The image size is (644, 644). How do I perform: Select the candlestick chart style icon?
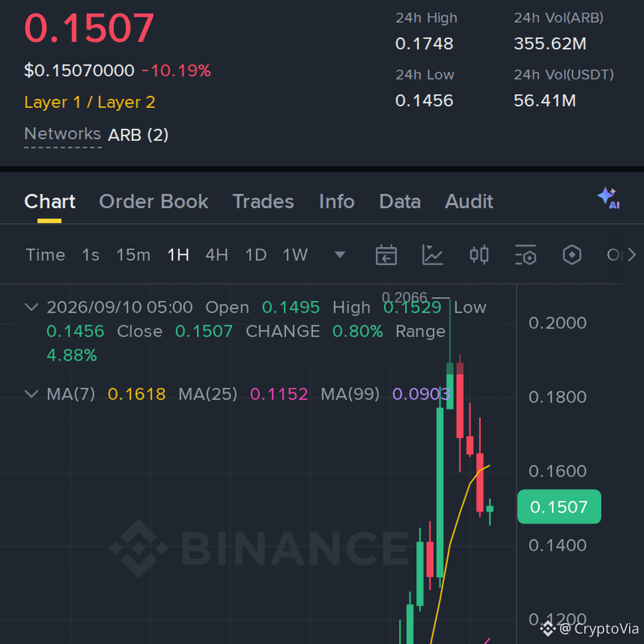tap(479, 255)
